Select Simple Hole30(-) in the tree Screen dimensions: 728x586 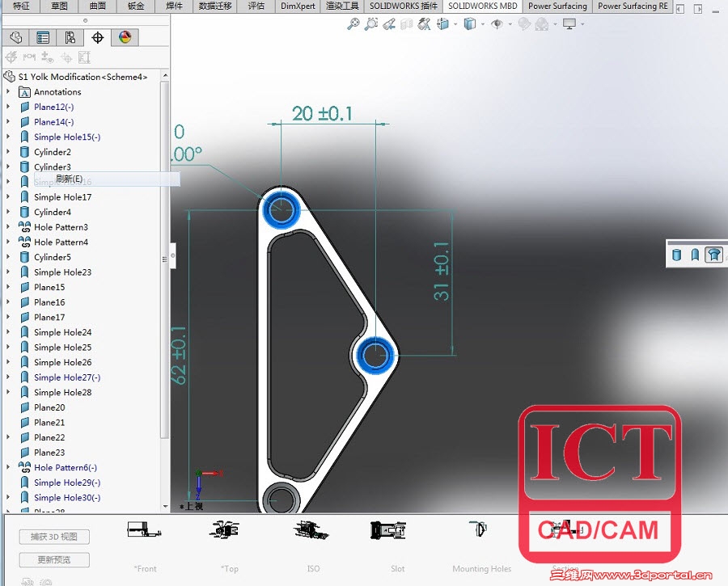(x=67, y=497)
